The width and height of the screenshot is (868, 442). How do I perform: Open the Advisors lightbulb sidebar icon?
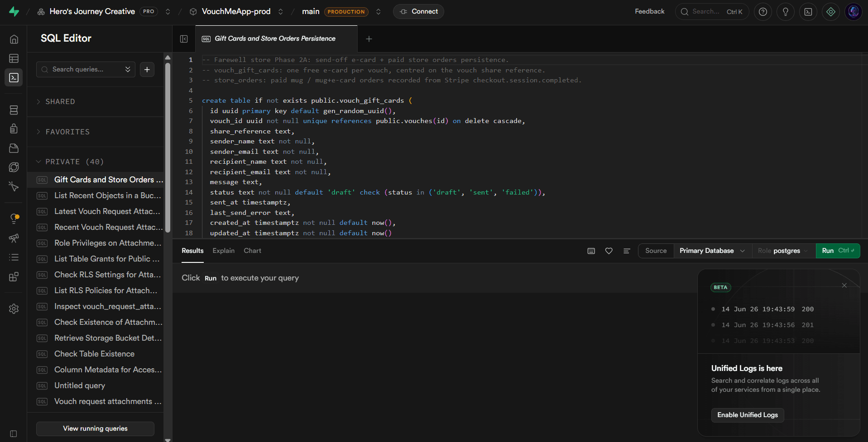click(x=14, y=219)
